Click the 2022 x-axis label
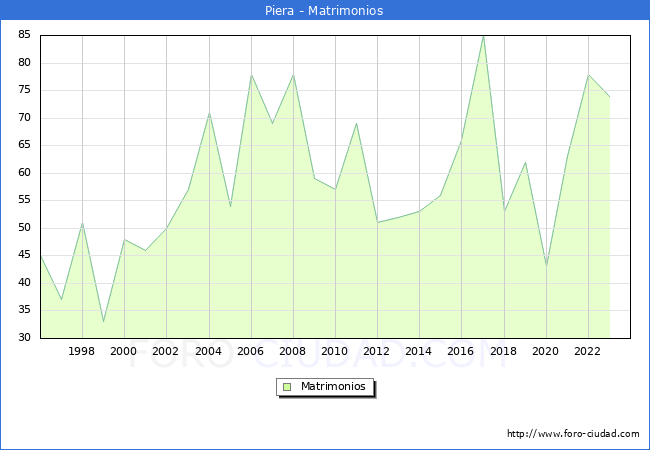The width and height of the screenshot is (650, 450). point(588,351)
